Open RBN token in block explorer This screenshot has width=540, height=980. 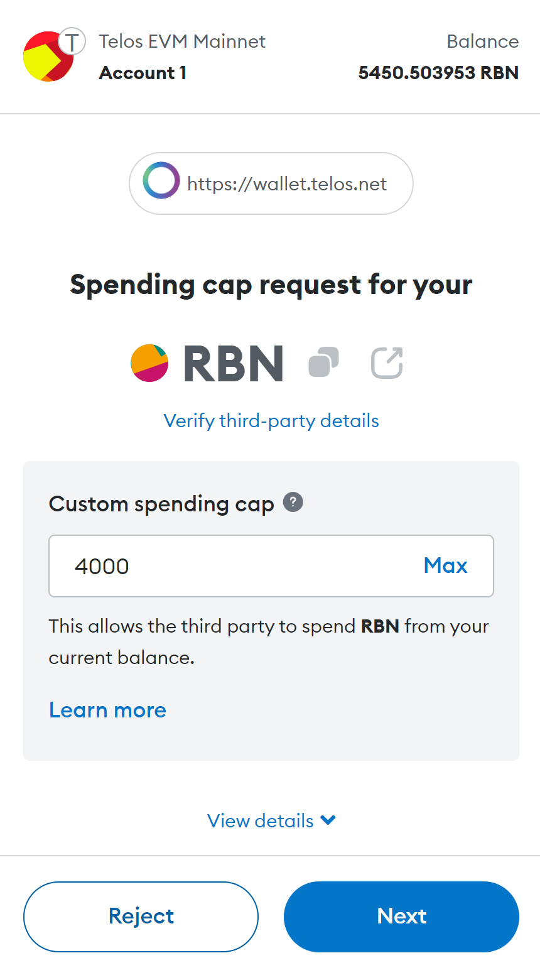click(x=387, y=363)
